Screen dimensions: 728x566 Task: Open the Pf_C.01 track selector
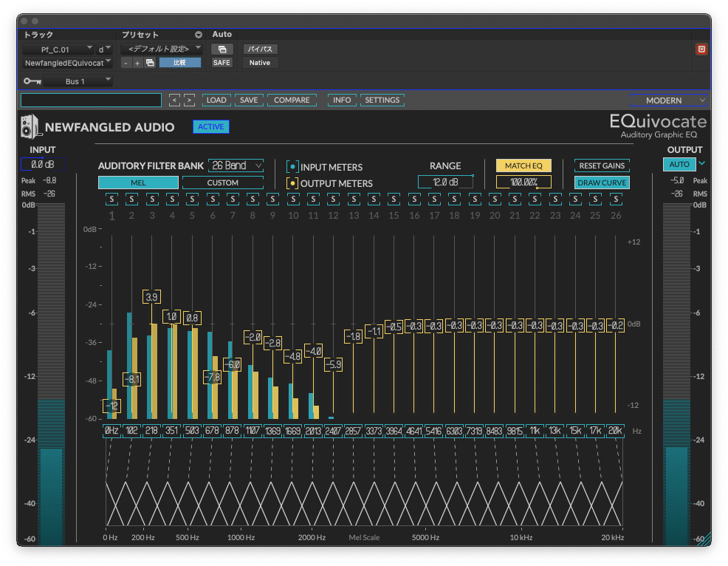58,50
